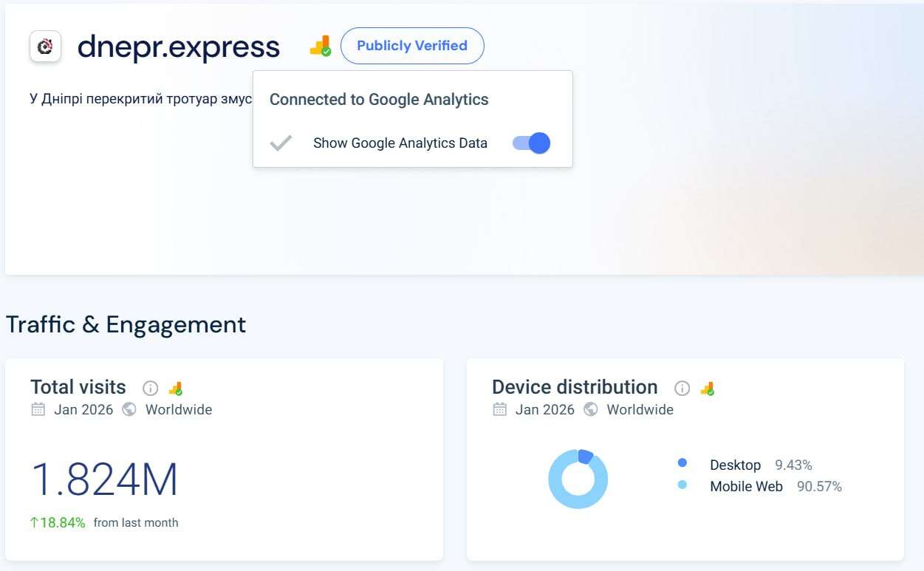Image resolution: width=924 pixels, height=571 pixels.
Task: Click the Google Analytics badge on Total visits
Action: coord(175,388)
